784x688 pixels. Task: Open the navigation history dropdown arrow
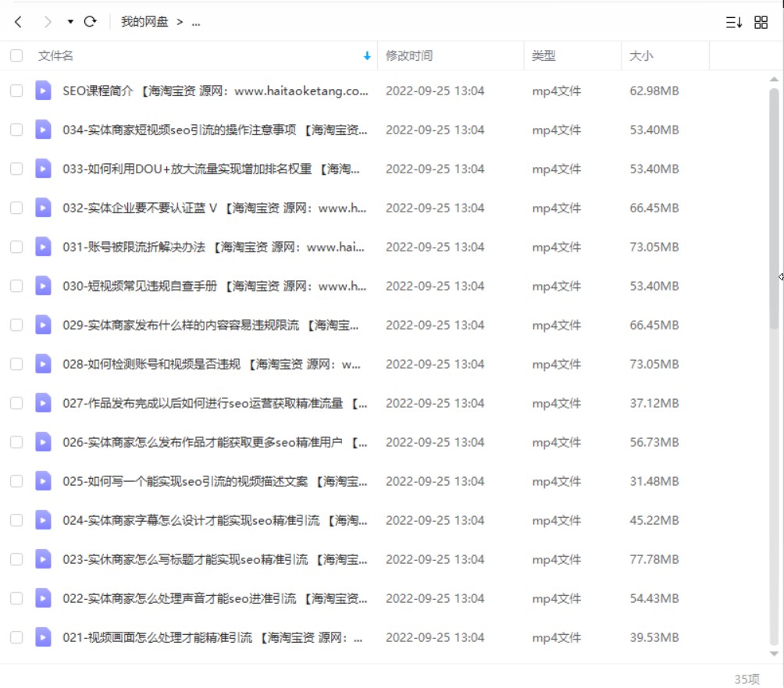(x=70, y=22)
